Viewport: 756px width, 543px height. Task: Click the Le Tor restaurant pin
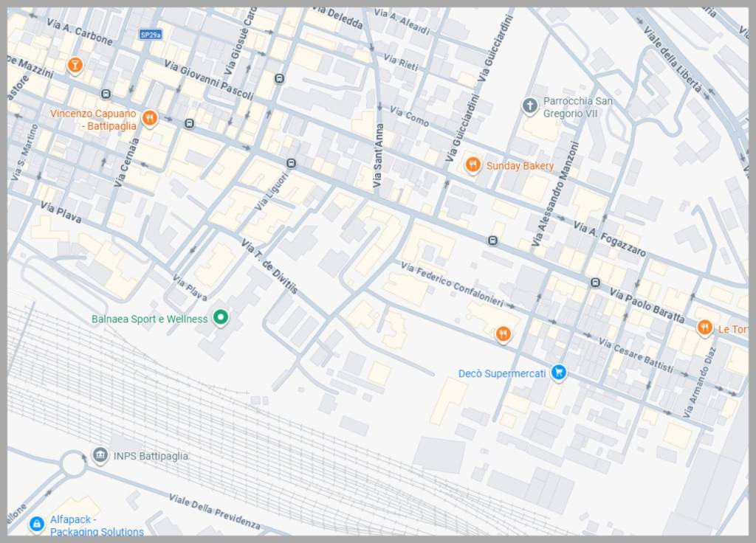click(x=705, y=328)
